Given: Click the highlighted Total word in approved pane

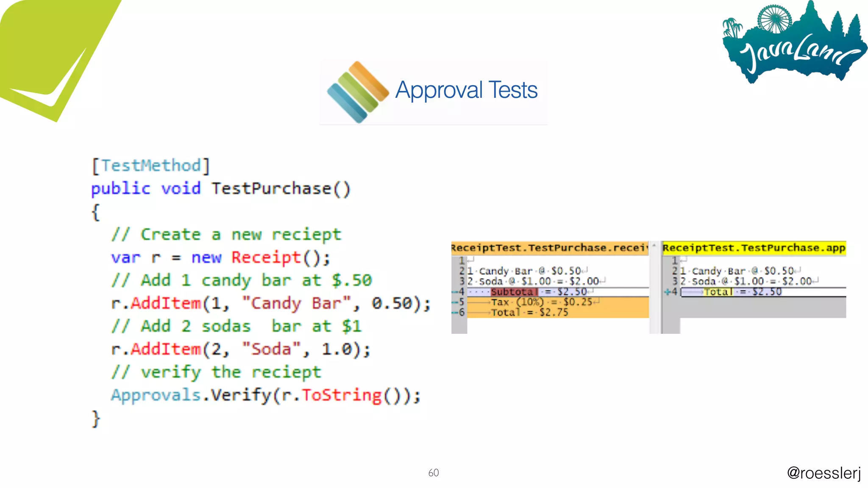Looking at the screenshot, I should (x=718, y=292).
